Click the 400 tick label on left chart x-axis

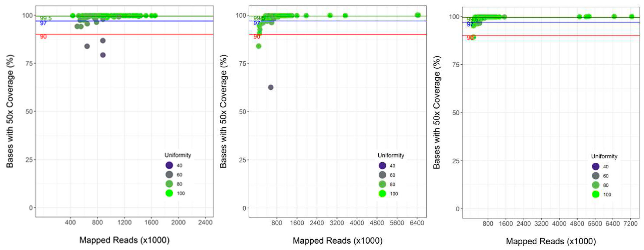[70, 222]
